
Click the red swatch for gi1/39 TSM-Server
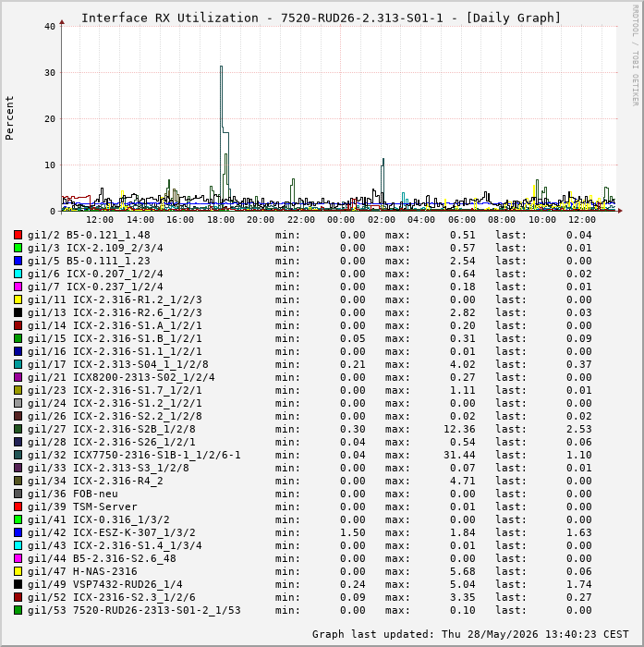[18, 507]
